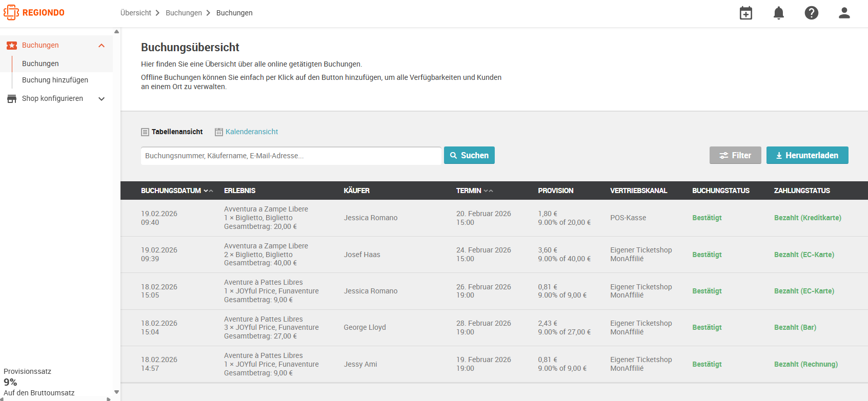
Task: Click the Zahlungstatus column header
Action: 802,191
